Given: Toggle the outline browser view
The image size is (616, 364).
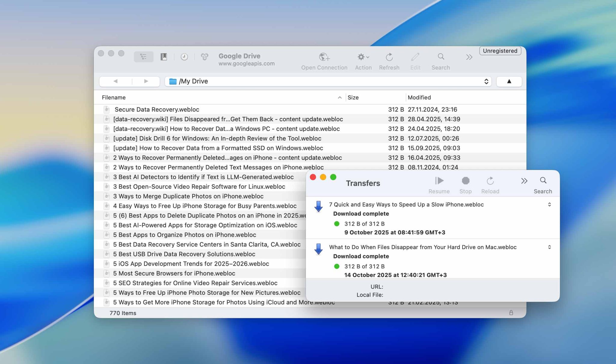Looking at the screenshot, I should (144, 57).
